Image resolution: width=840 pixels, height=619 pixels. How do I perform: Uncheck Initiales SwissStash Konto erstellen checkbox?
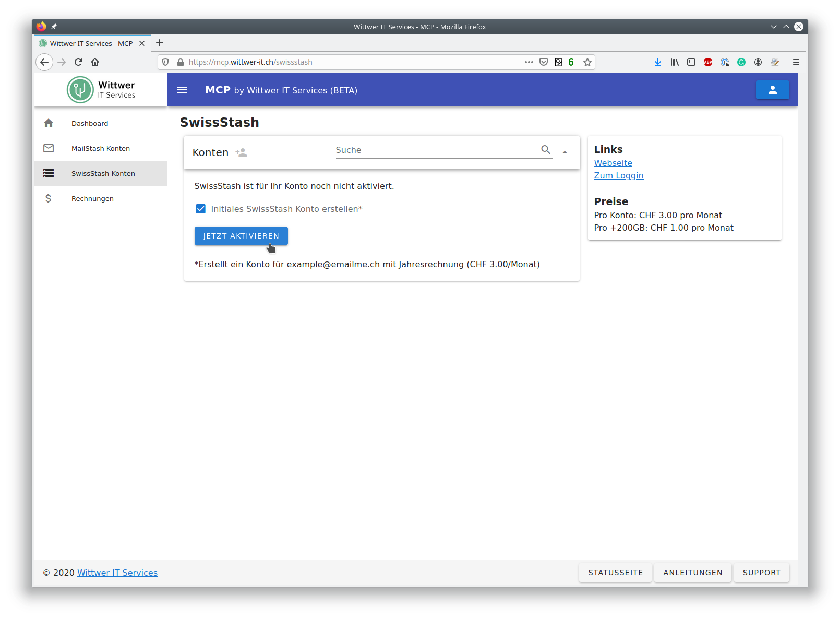(x=200, y=209)
